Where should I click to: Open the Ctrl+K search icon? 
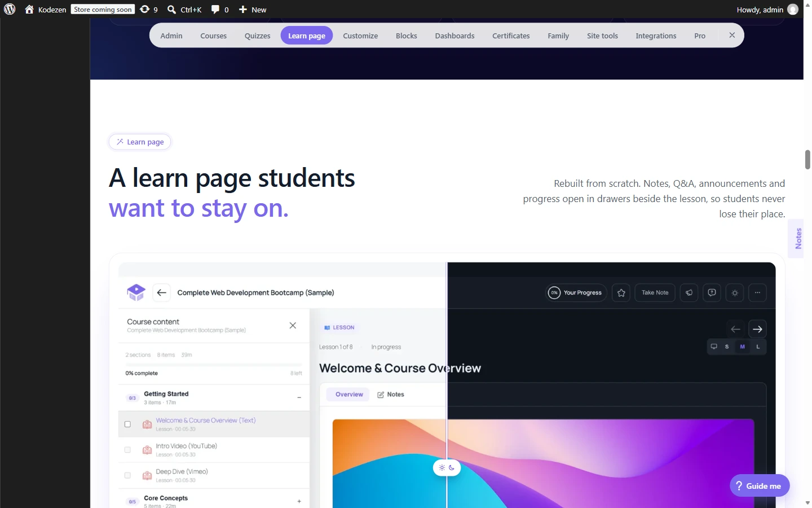171,10
